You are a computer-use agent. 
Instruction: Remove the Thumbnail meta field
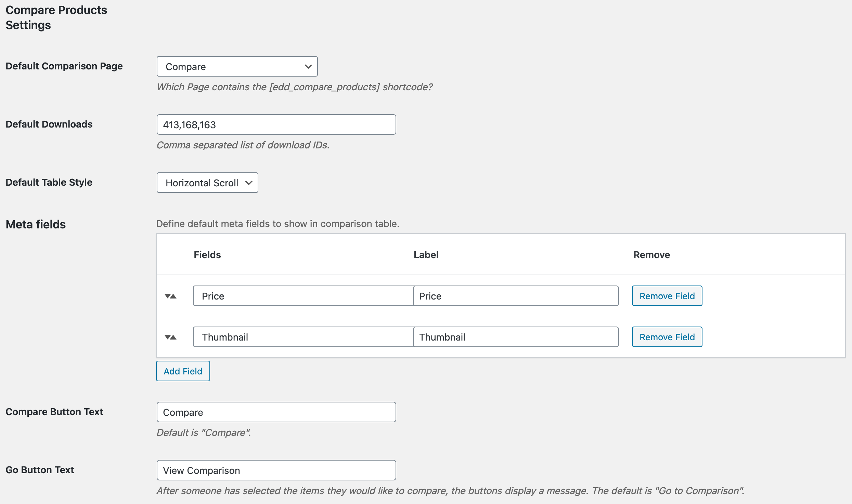[x=667, y=337]
